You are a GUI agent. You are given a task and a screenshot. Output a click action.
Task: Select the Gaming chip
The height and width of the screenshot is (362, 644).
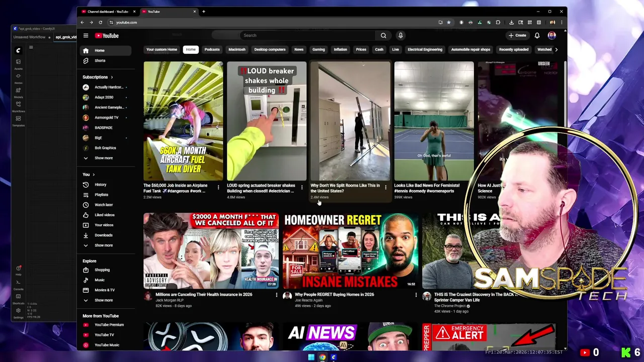pyautogui.click(x=318, y=49)
